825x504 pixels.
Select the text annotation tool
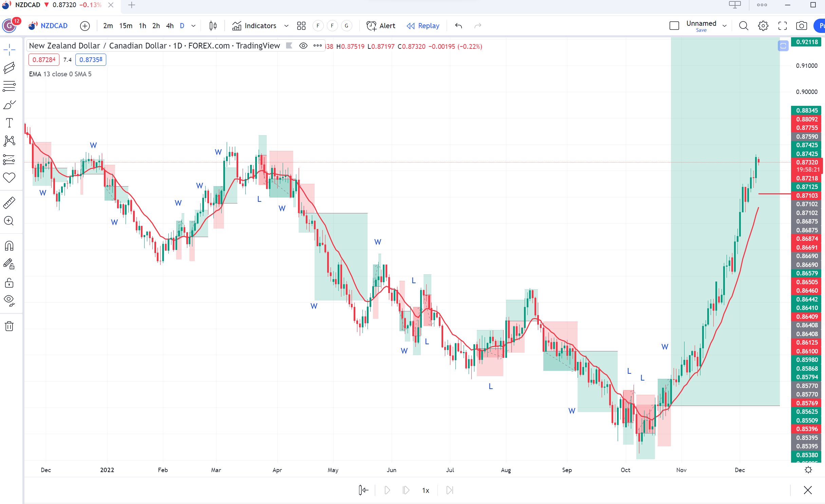tap(9, 123)
